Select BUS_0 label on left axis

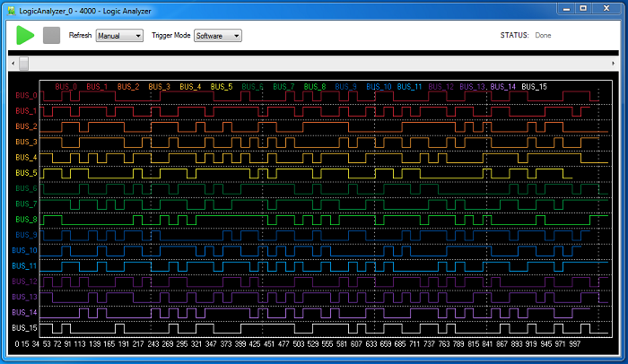point(26,96)
